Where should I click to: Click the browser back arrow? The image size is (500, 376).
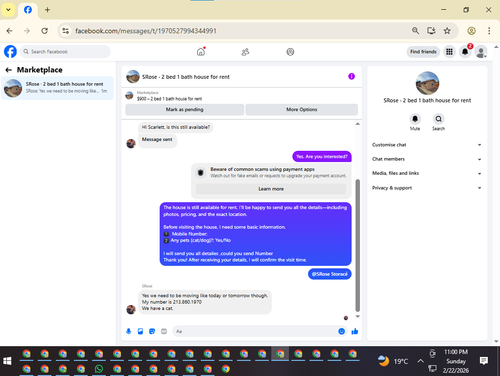pyautogui.click(x=9, y=31)
